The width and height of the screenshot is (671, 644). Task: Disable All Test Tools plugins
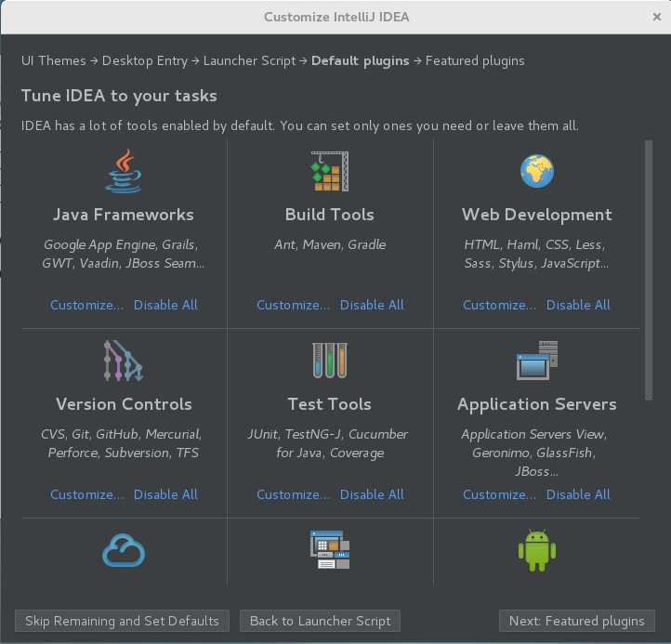coord(372,494)
